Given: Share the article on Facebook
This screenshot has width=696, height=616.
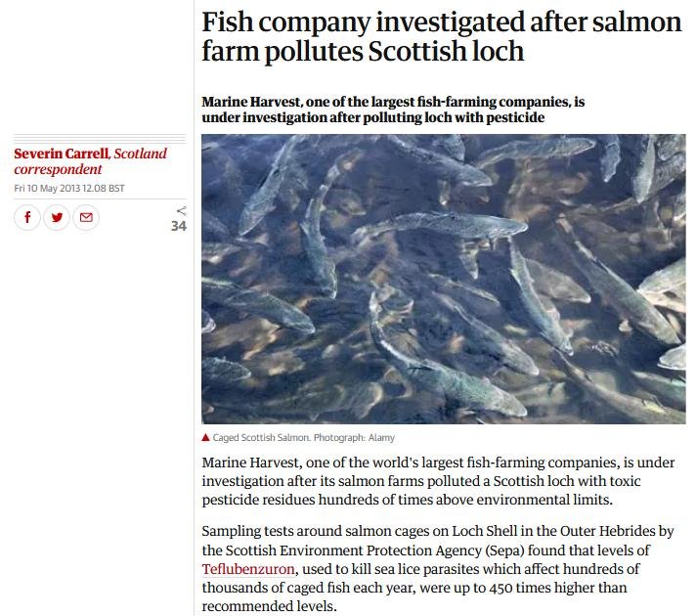Looking at the screenshot, I should [x=27, y=217].
